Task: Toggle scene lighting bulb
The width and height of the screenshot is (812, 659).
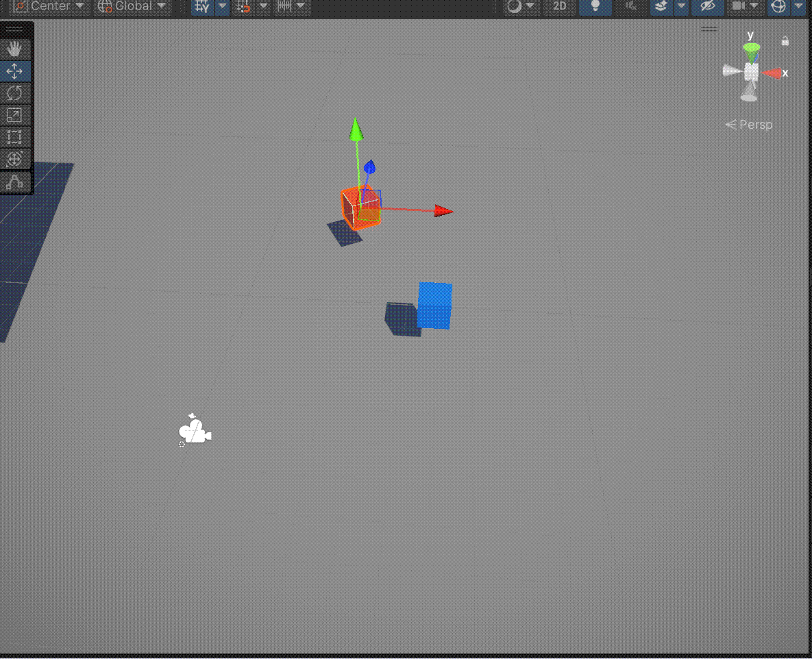Action: [x=595, y=7]
